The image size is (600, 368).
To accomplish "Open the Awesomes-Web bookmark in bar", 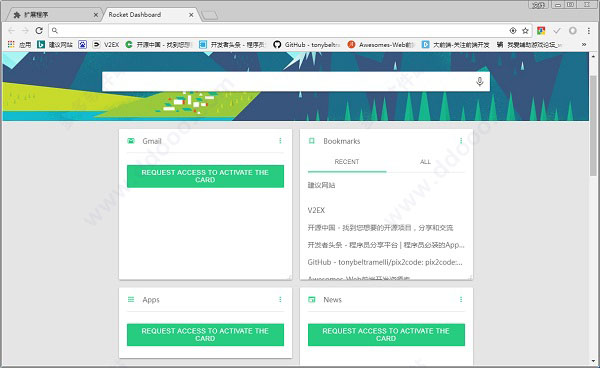I will (x=381, y=45).
